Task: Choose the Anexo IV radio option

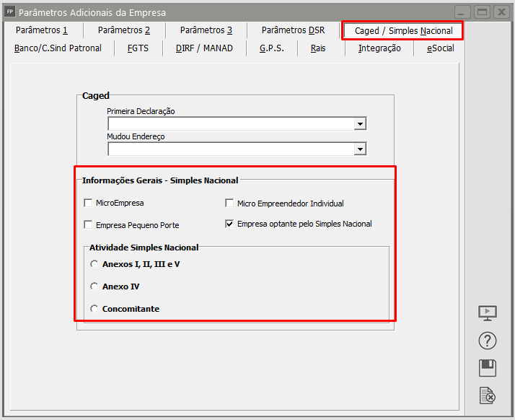Action: [x=94, y=286]
